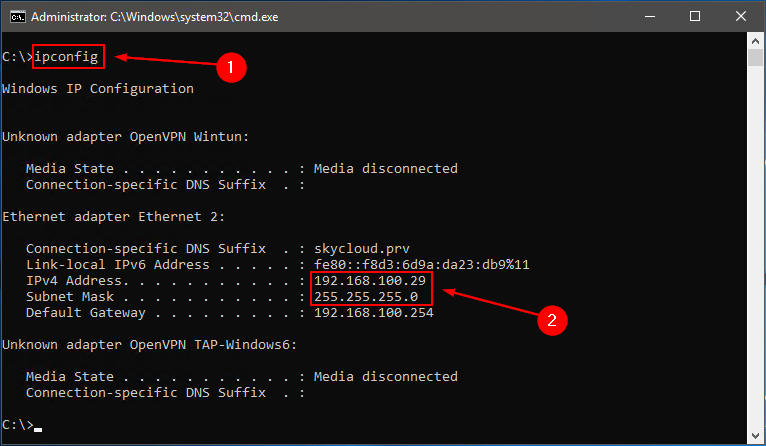
Task: Click the blinking cursor at bottom prompt
Action: [x=38, y=430]
